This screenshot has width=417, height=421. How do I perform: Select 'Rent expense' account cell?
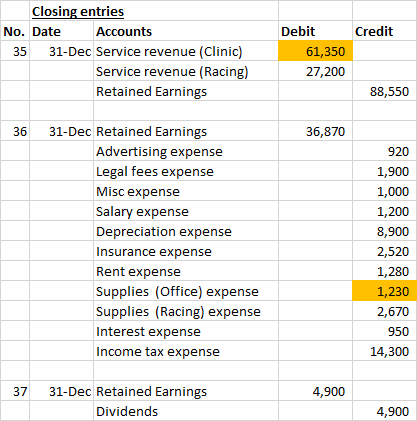(x=186, y=271)
